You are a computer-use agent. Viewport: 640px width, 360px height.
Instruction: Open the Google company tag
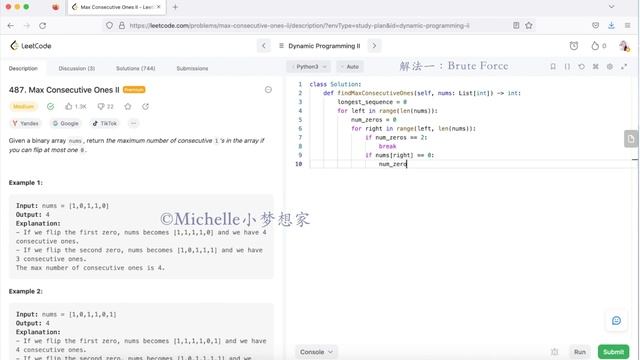(65, 123)
